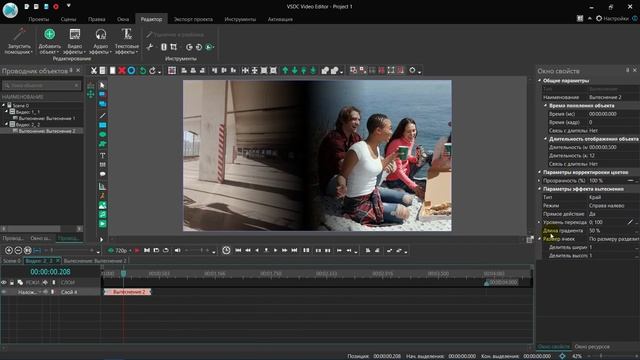Click the red X delete icon
The width and height of the screenshot is (640, 360).
click(x=122, y=71)
